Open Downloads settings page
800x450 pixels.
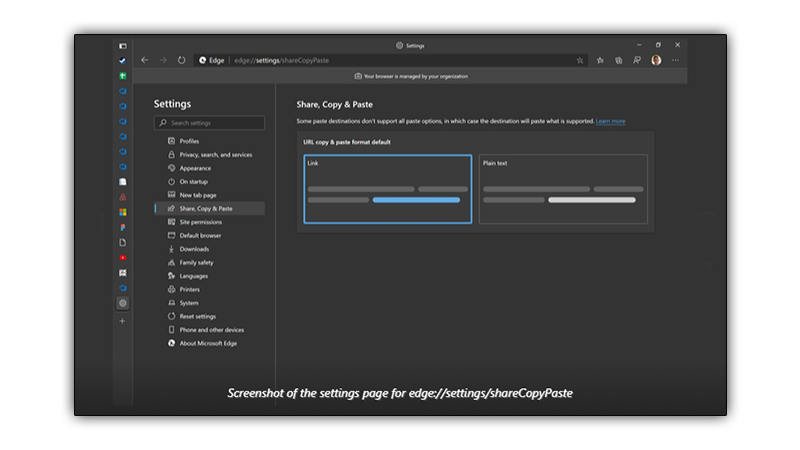point(194,249)
